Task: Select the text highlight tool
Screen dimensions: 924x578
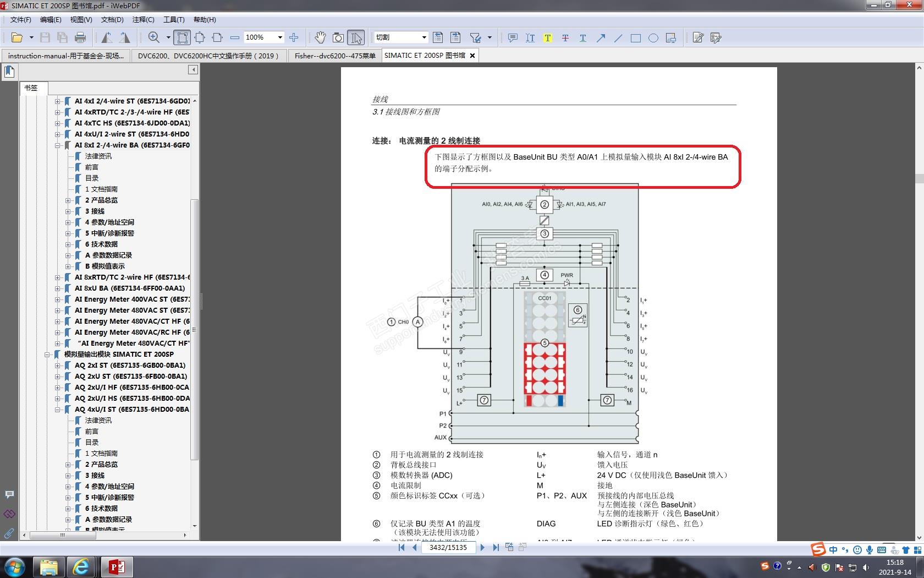Action: 548,37
